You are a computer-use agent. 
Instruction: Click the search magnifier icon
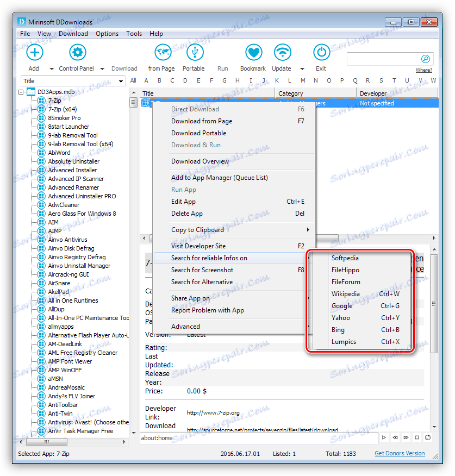425,59
